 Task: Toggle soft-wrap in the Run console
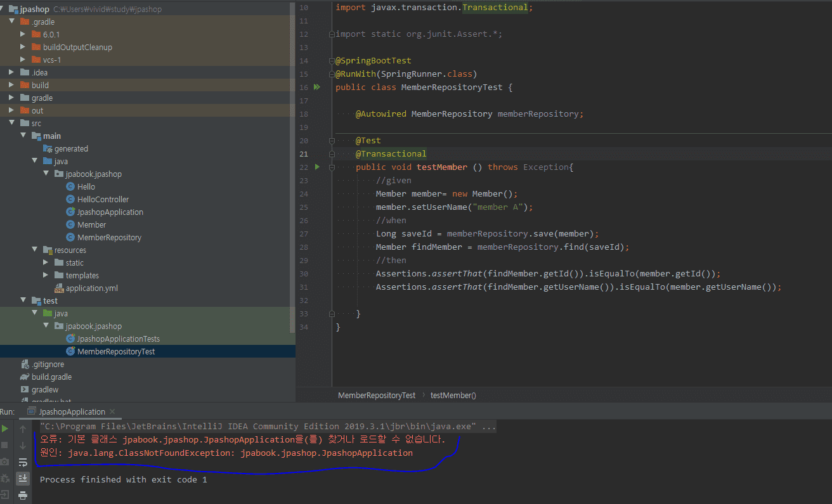(x=23, y=462)
